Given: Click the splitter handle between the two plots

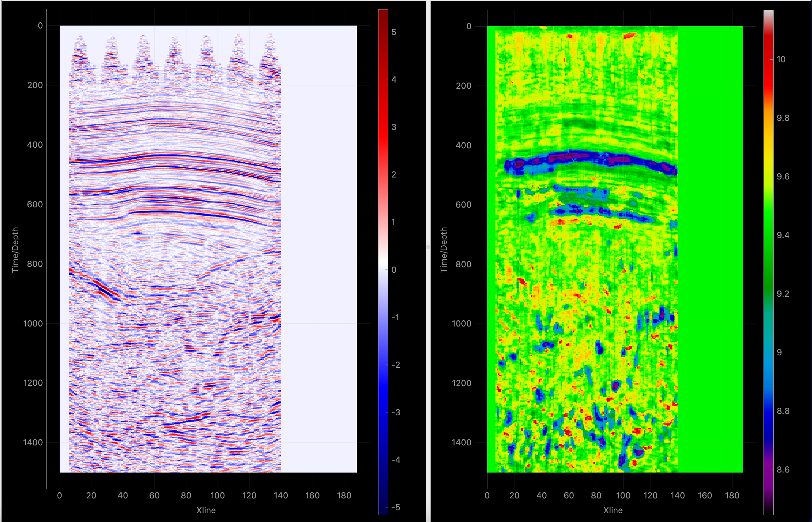Looking at the screenshot, I should (x=428, y=247).
